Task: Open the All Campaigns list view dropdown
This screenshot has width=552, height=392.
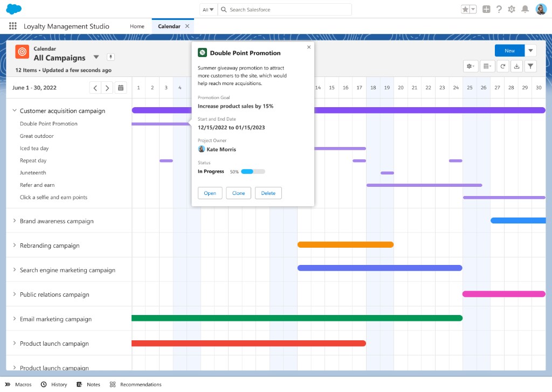Action: tap(96, 57)
